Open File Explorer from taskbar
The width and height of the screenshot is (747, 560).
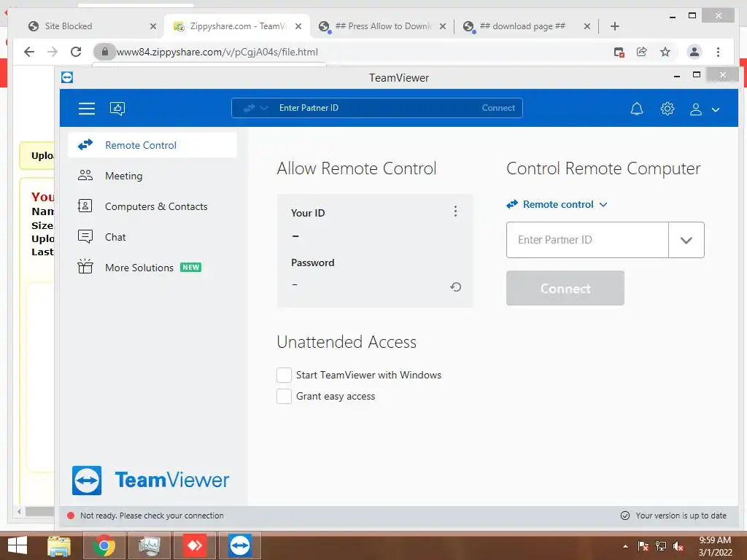59,545
